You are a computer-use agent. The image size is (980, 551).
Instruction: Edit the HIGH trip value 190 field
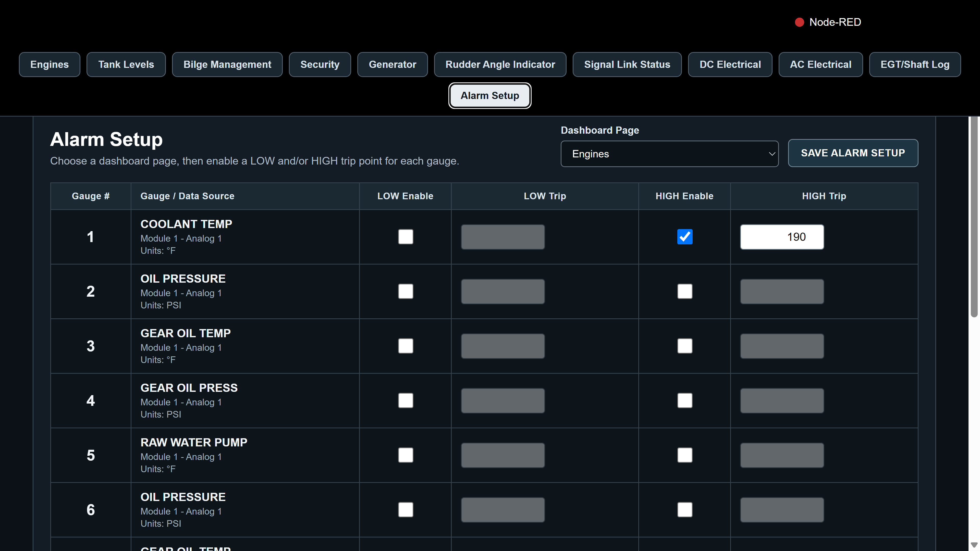tap(782, 237)
